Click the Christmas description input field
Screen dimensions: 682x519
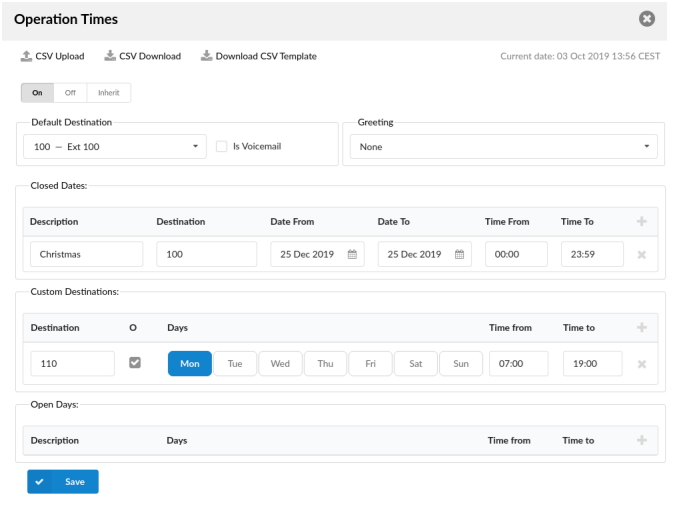click(86, 254)
